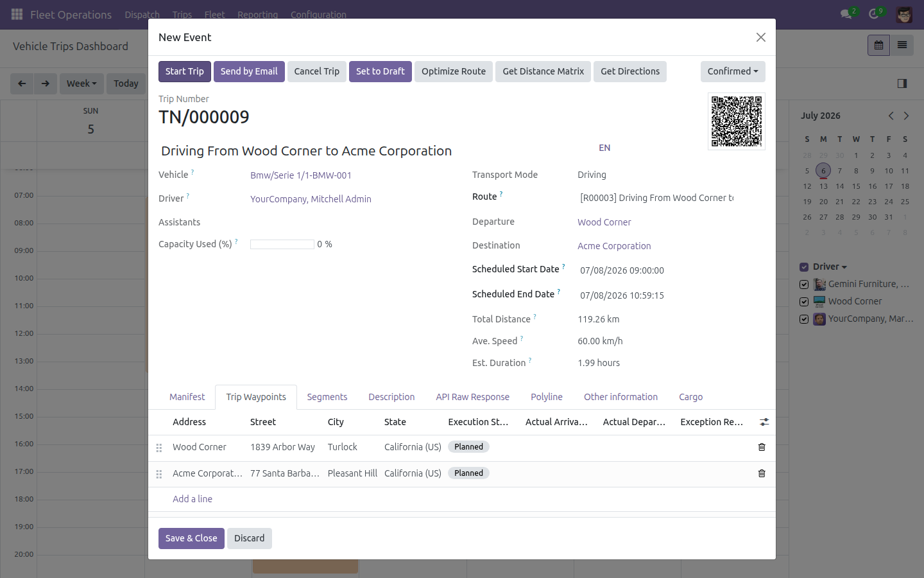924x578 pixels.
Task: Open the Confirmed status dropdown
Action: (x=733, y=71)
